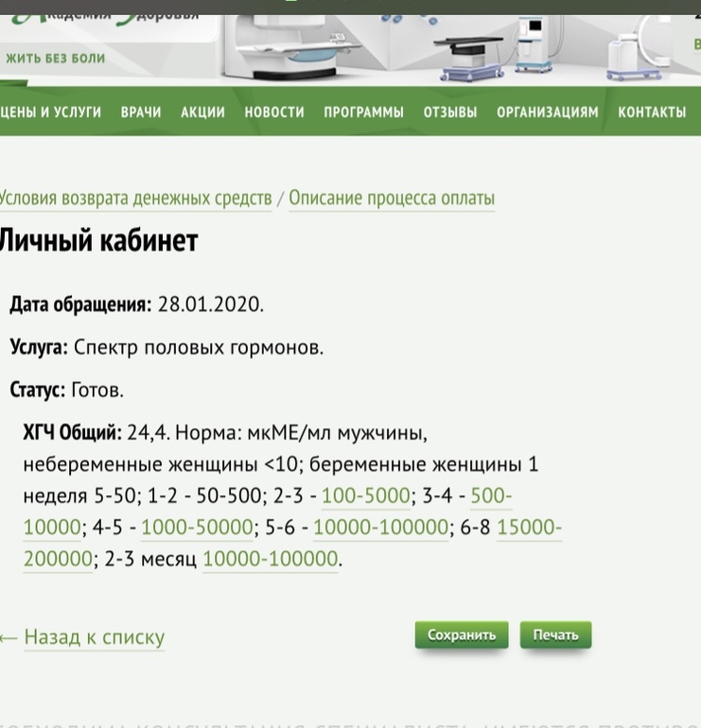The width and height of the screenshot is (701, 728).
Task: Open the Описание процесса оплаты link
Action: pos(392,199)
